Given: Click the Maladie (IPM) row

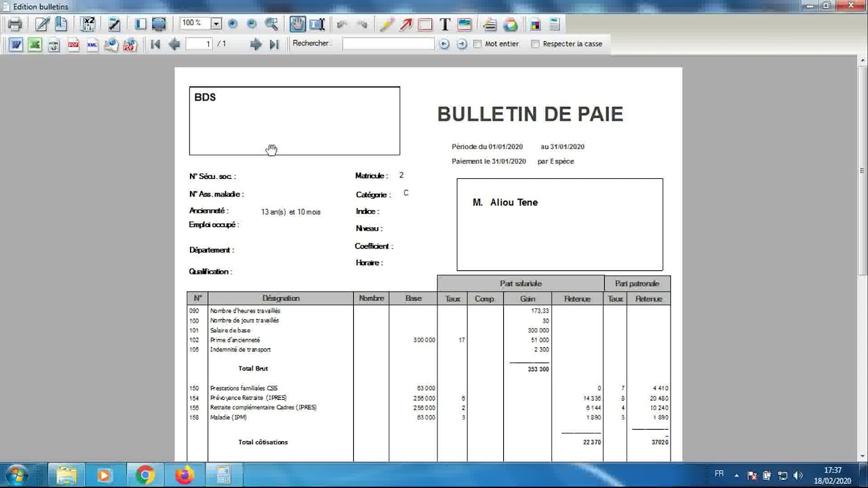Looking at the screenshot, I should [x=429, y=418].
